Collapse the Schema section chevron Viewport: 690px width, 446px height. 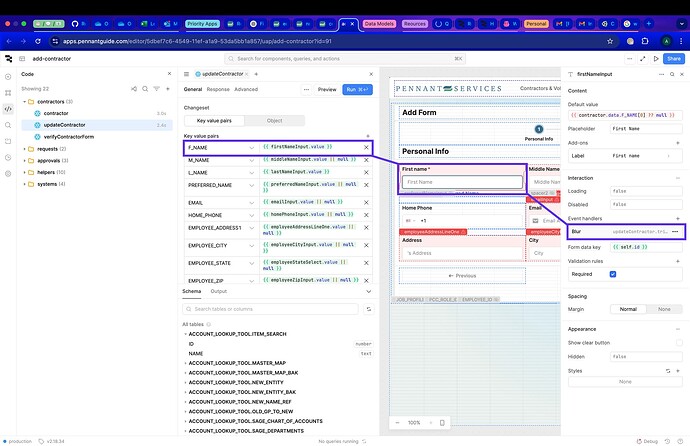[x=368, y=292]
